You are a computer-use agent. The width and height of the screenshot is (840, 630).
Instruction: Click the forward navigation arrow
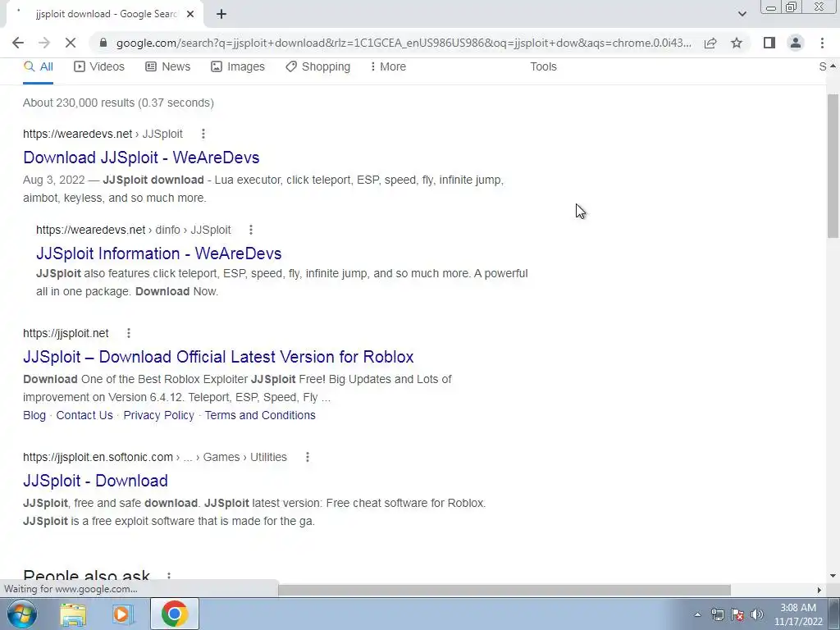point(44,43)
